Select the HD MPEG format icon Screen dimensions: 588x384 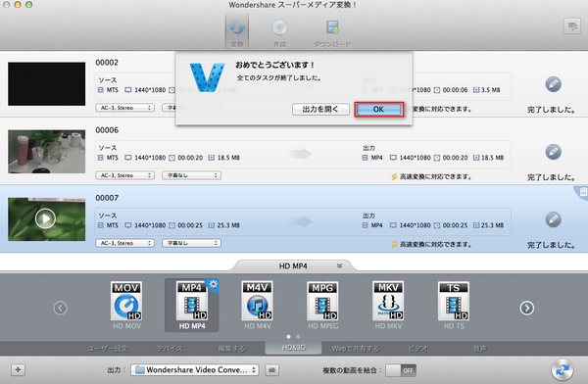(x=322, y=306)
